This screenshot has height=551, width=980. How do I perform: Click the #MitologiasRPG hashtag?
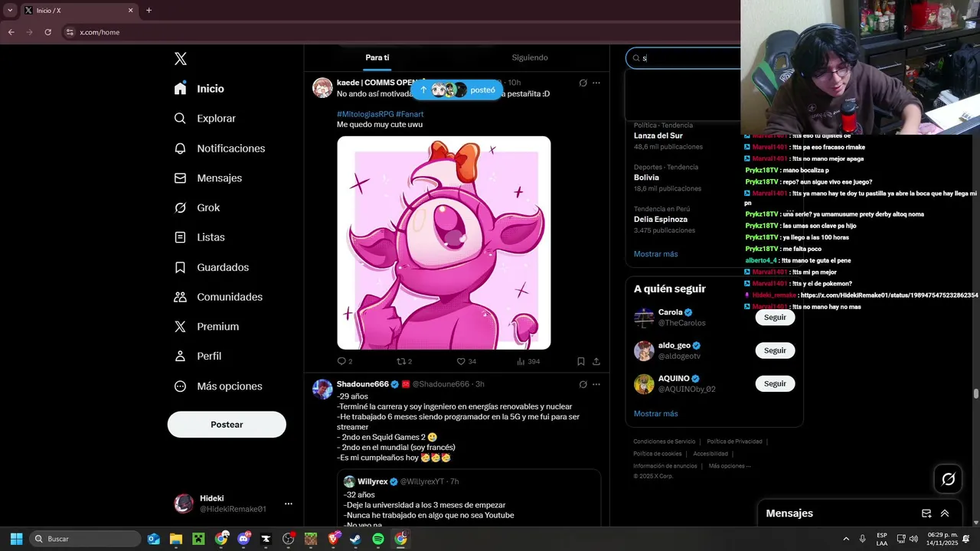[365, 114]
